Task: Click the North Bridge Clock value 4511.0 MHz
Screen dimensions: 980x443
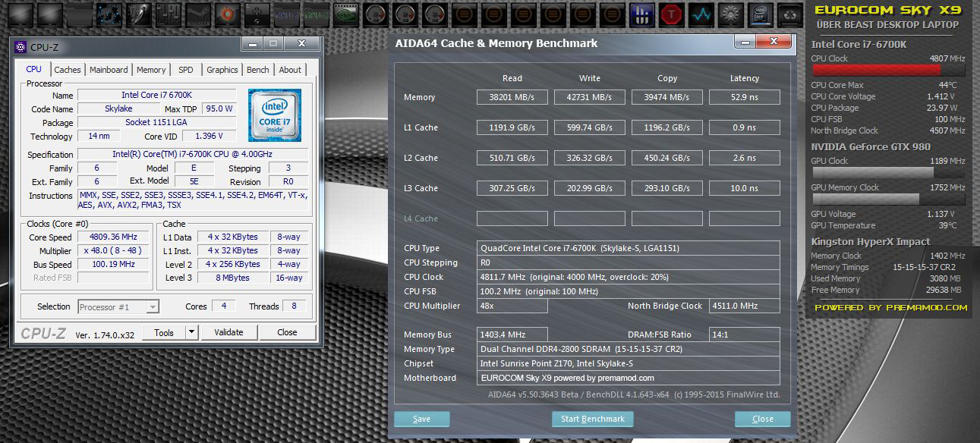Action: click(x=745, y=306)
